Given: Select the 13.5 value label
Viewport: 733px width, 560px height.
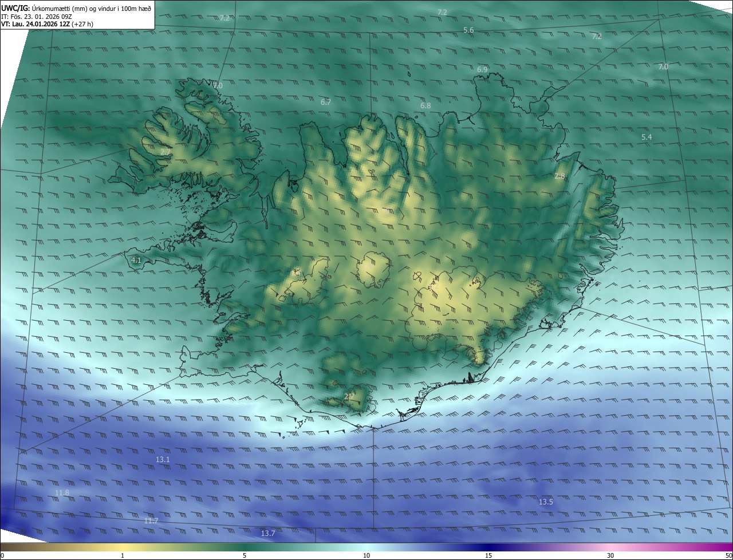Looking at the screenshot, I should click(546, 502).
